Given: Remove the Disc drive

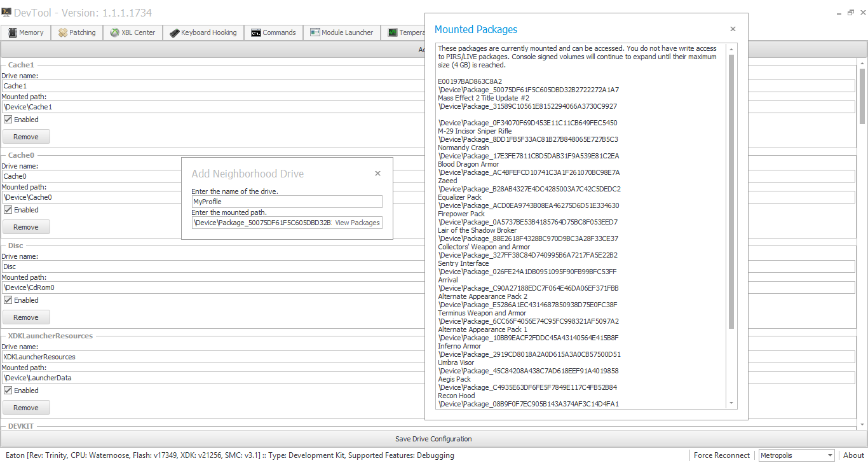Looking at the screenshot, I should coord(26,317).
